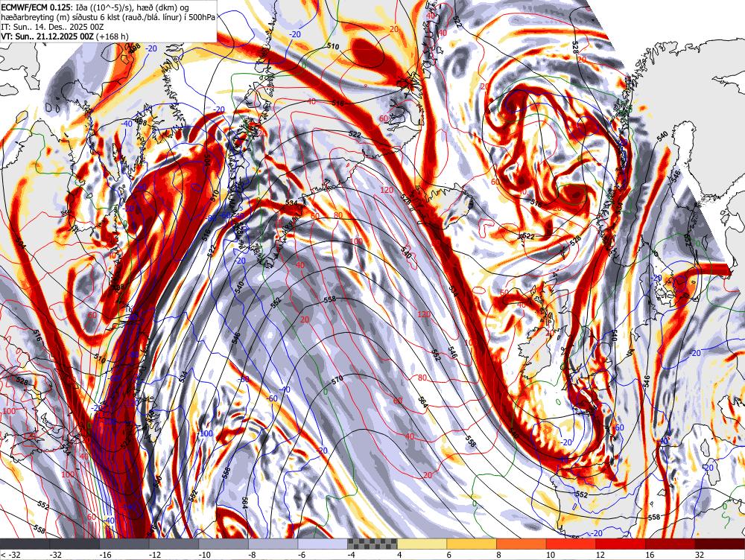Screen dimensions: 745x560
Task: Click the dark red legend swatch labeled '16'
Action: [x=670, y=544]
